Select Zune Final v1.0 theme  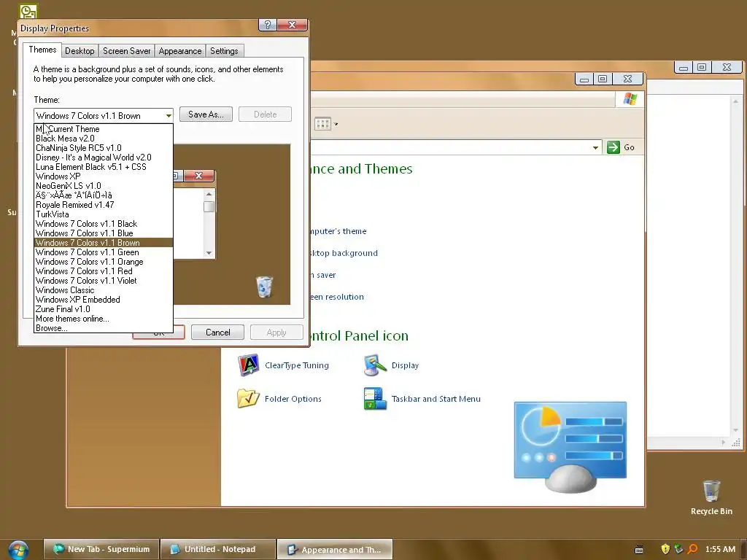pos(104,309)
